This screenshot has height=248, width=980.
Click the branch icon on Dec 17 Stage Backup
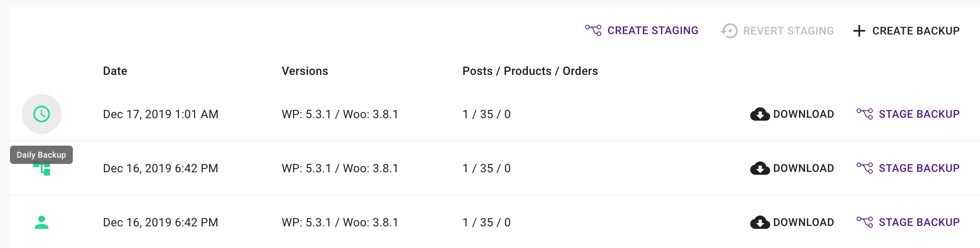pos(865,114)
